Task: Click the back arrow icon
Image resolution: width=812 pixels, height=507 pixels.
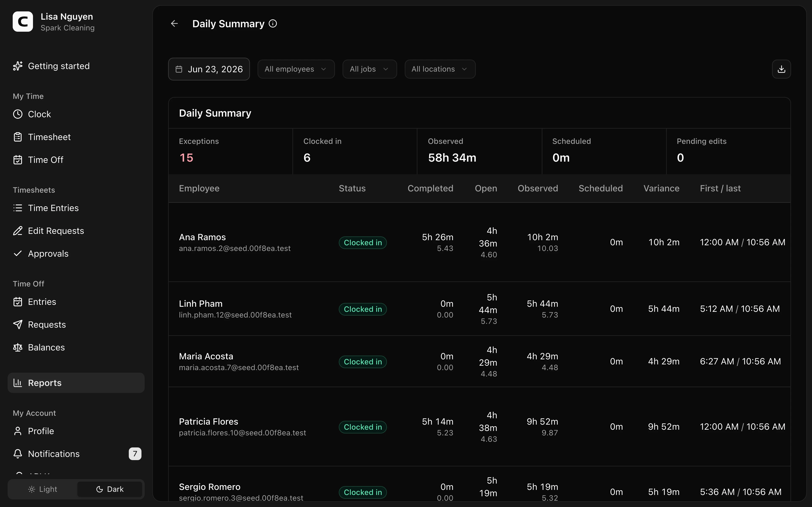Action: click(x=174, y=23)
